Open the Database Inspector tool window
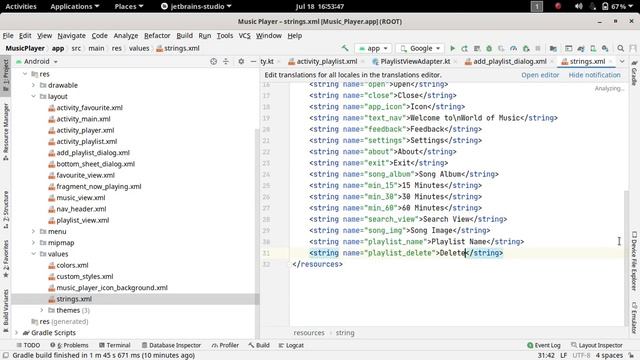The width and height of the screenshot is (640, 360). click(171, 345)
